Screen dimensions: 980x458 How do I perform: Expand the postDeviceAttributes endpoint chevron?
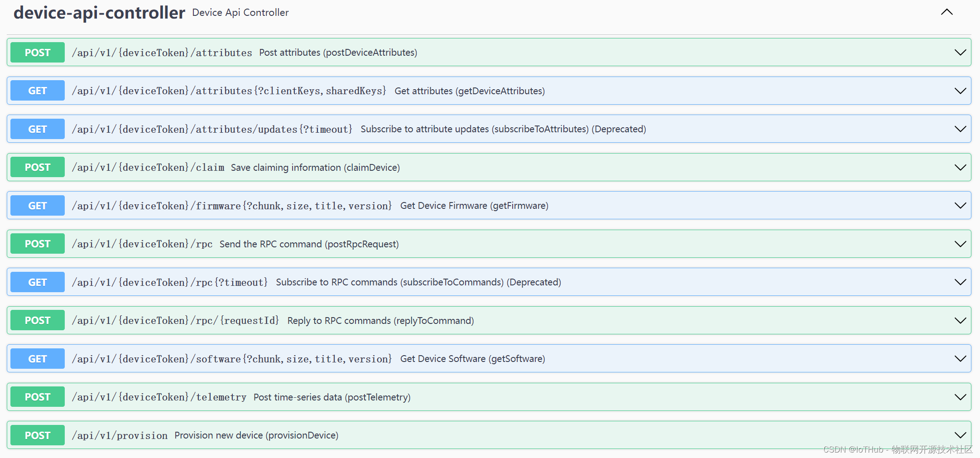(x=960, y=53)
